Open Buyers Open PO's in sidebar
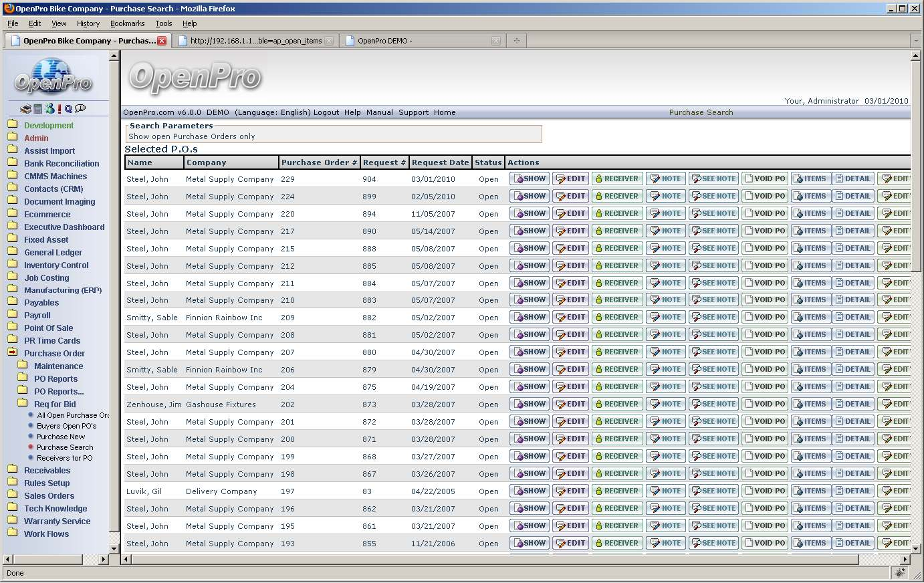The height and width of the screenshot is (583, 924). (66, 426)
